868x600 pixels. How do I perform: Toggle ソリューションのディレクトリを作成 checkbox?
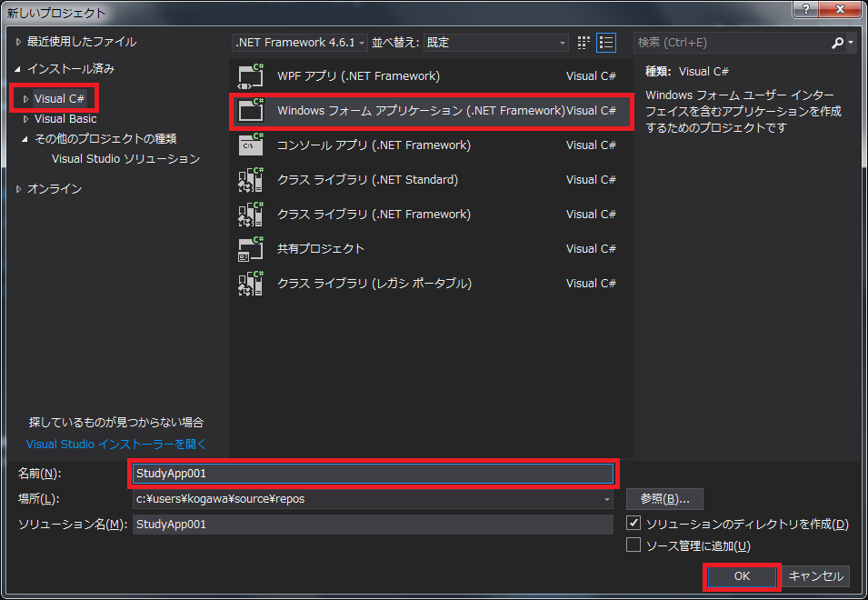tap(634, 525)
